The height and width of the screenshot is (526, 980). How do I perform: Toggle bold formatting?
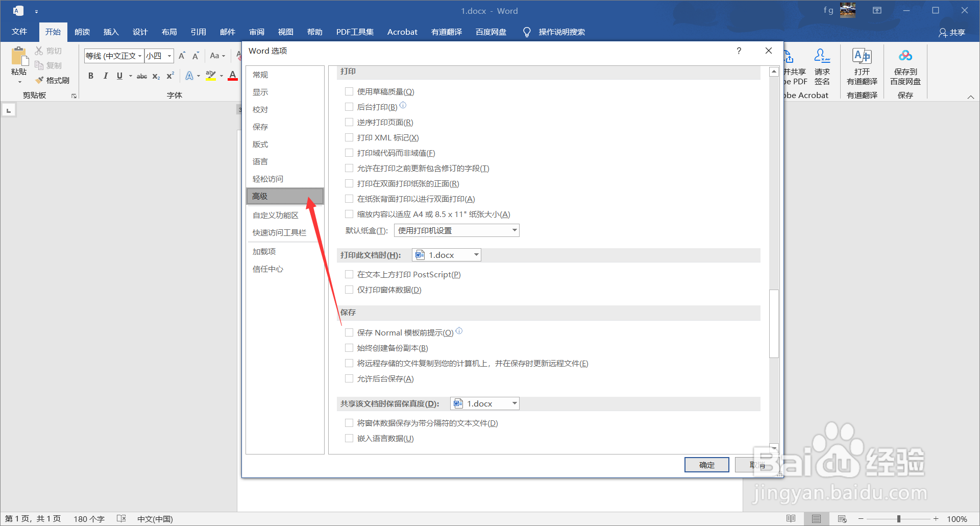coord(91,76)
